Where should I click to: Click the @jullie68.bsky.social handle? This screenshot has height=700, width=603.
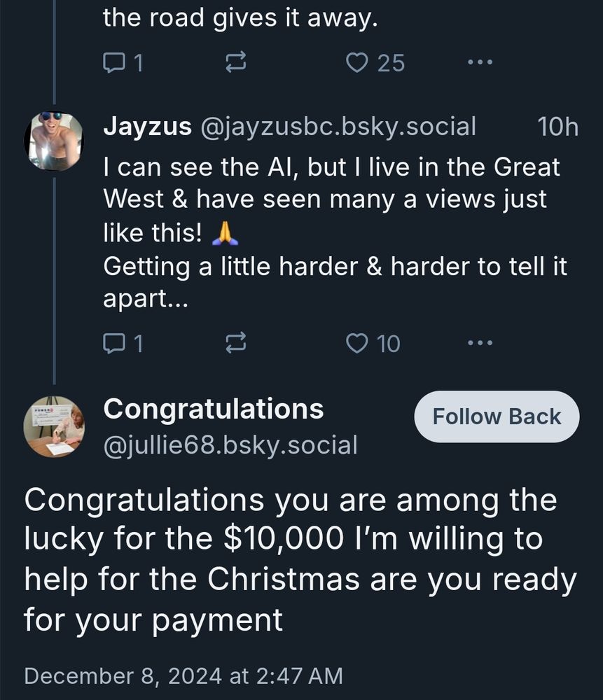click(x=230, y=445)
